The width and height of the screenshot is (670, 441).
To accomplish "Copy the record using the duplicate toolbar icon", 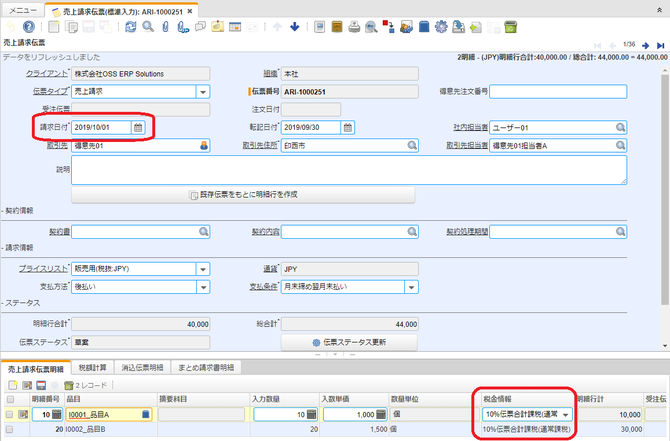I will [71, 27].
